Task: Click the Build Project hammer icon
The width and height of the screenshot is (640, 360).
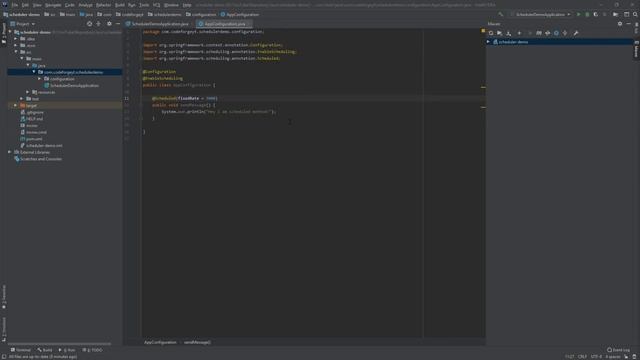Action: tap(501, 14)
